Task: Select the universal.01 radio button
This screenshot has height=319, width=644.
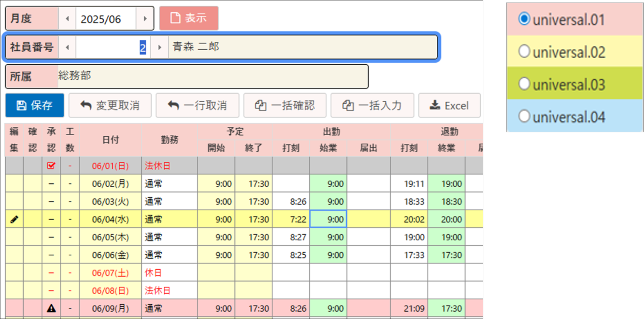Action: coord(524,19)
